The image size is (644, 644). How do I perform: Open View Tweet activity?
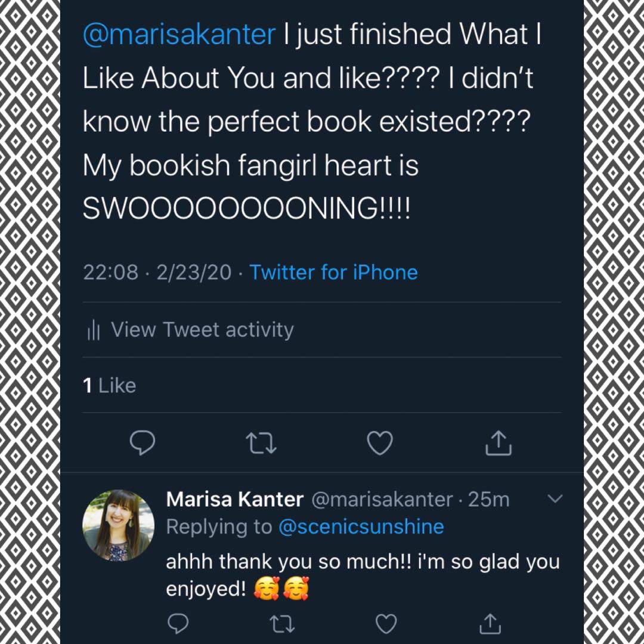[x=202, y=330]
